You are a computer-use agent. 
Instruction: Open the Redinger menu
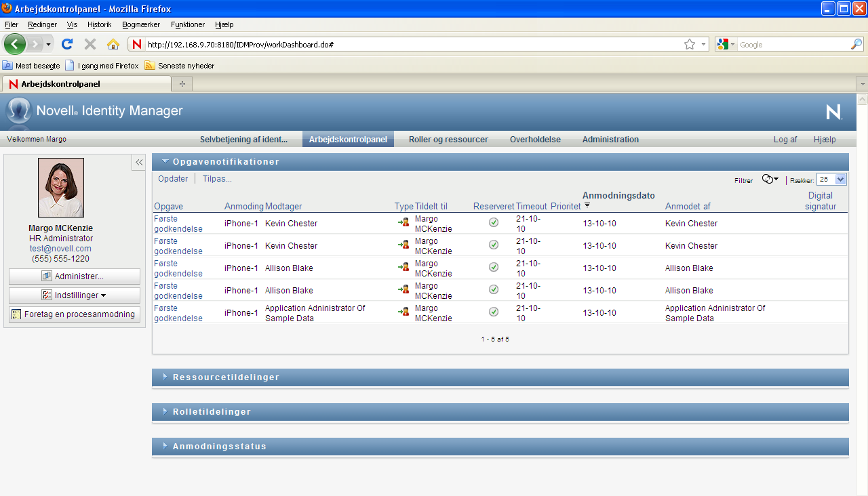pos(43,24)
